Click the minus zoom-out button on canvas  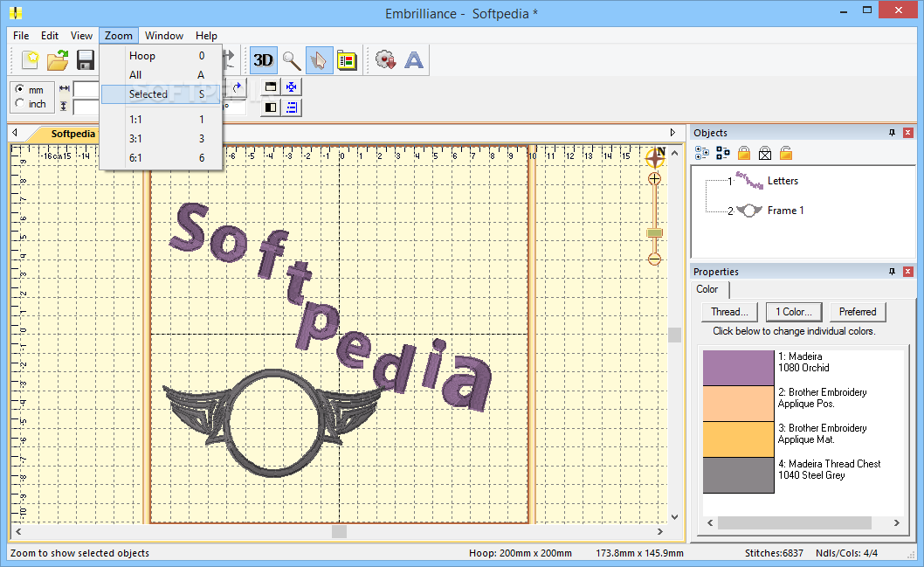(x=654, y=259)
